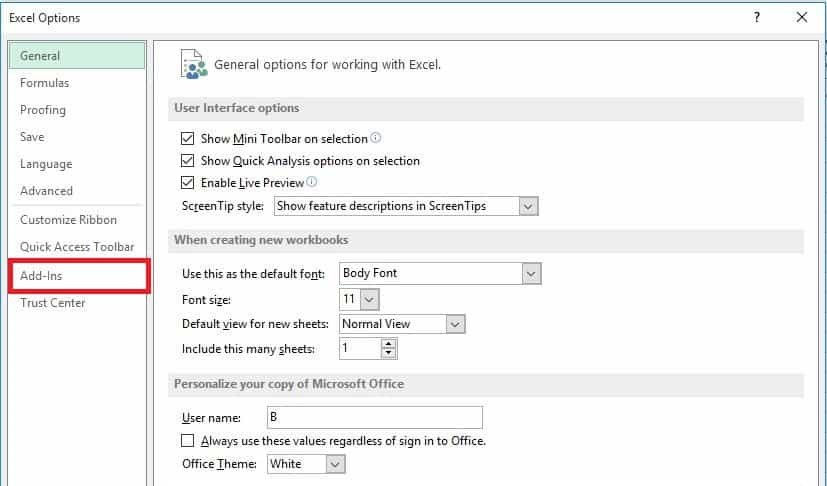The width and height of the screenshot is (827, 486).
Task: Click info icon next to Mini Toolbar option
Action: (x=376, y=138)
